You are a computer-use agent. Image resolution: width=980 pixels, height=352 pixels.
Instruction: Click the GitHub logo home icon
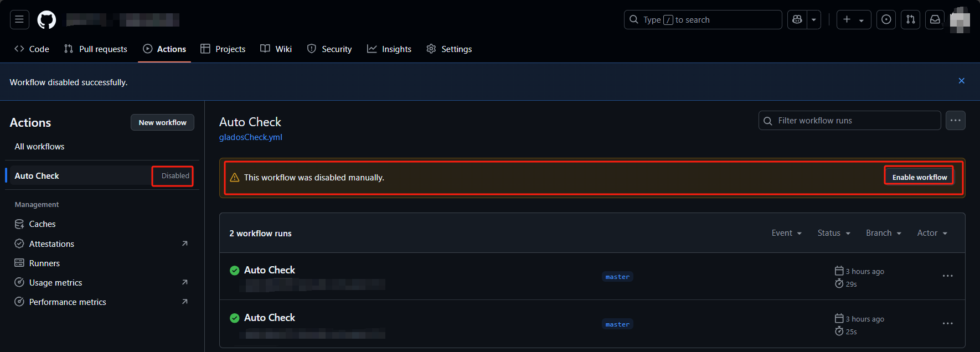[x=47, y=20]
